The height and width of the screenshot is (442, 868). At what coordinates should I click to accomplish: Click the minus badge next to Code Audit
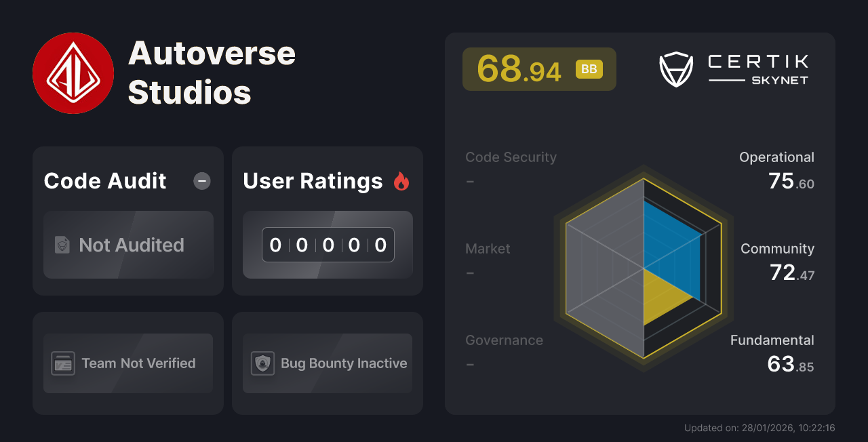(x=201, y=181)
